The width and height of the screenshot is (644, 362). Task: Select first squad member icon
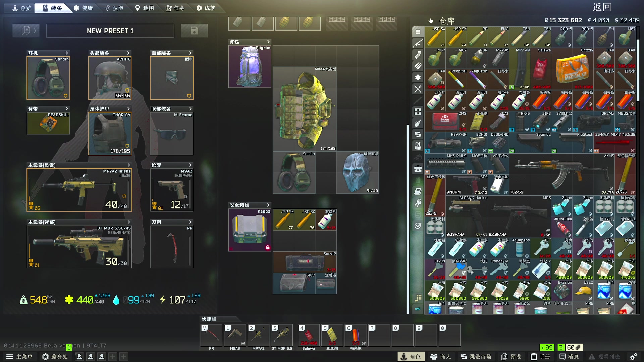coord(79,357)
